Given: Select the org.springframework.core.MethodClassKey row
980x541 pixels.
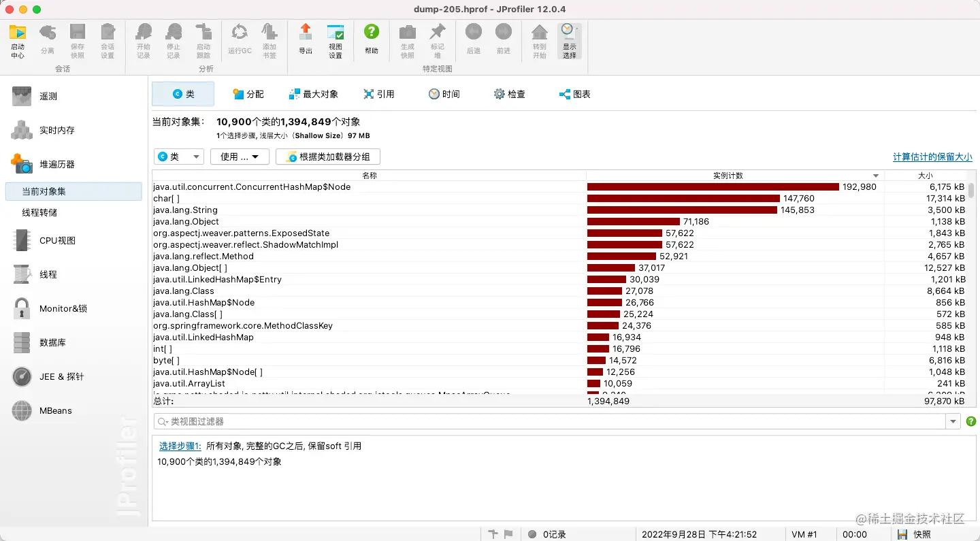Looking at the screenshot, I should 559,325.
